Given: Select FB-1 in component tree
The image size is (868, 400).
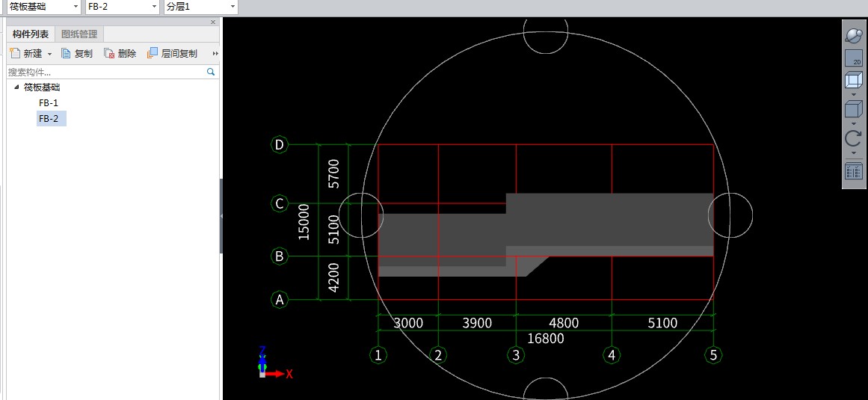Looking at the screenshot, I should pyautogui.click(x=48, y=103).
